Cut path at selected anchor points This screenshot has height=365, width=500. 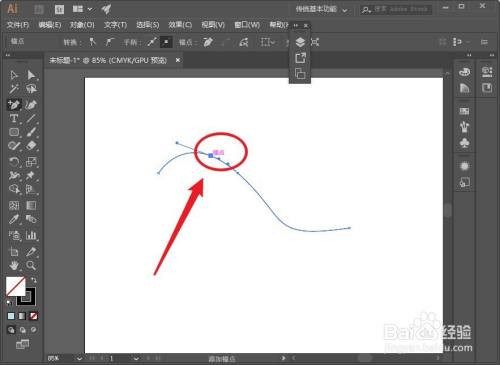(244, 42)
